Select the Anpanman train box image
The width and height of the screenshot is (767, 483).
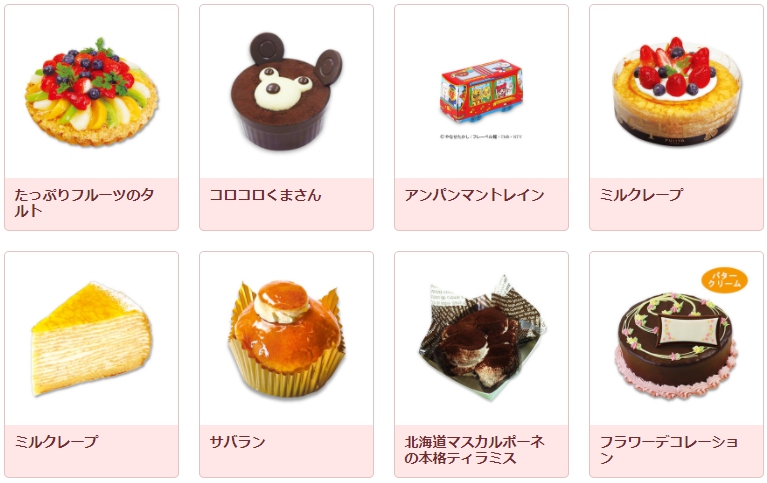click(481, 92)
